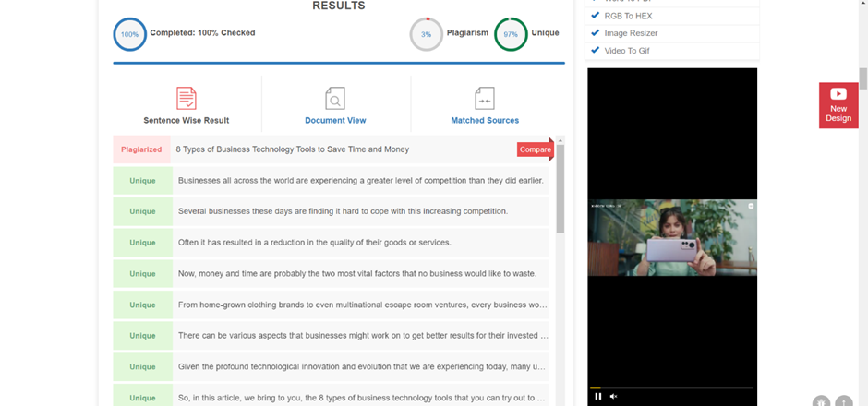This screenshot has height=406, width=868.
Task: Select sentence 'Several businesses these days'
Action: pos(343,211)
